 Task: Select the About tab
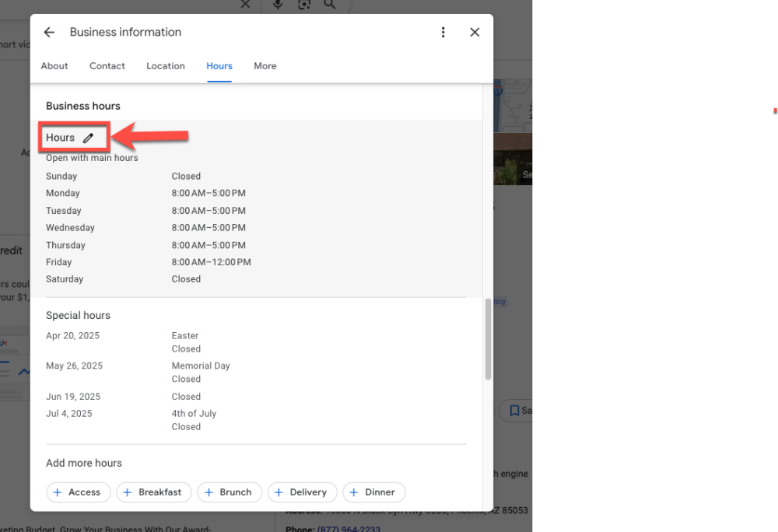(54, 66)
